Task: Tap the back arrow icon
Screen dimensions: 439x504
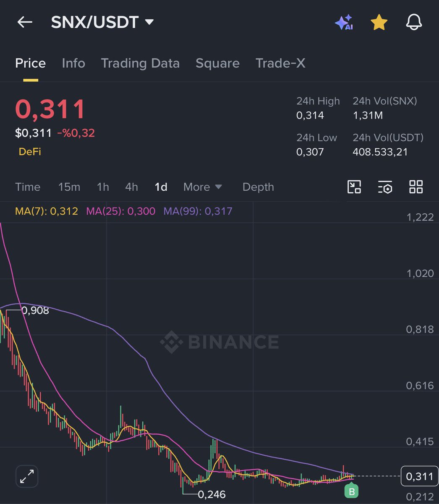Action: pyautogui.click(x=25, y=22)
